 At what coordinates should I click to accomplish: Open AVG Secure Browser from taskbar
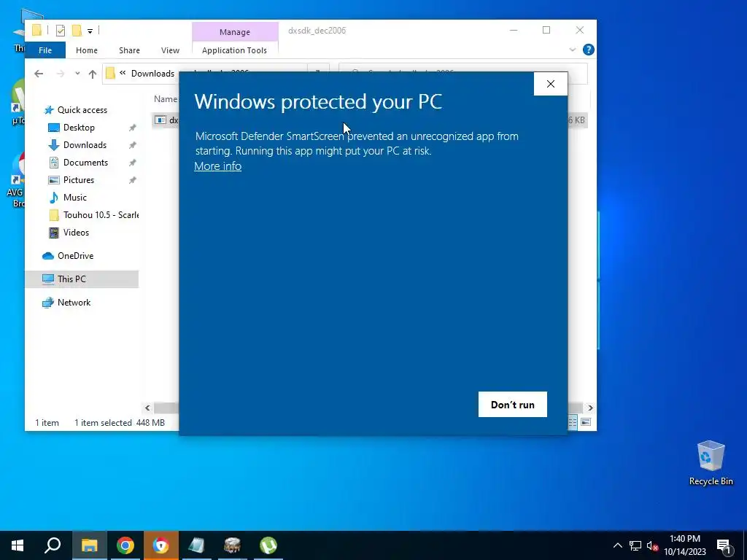pyautogui.click(x=161, y=545)
